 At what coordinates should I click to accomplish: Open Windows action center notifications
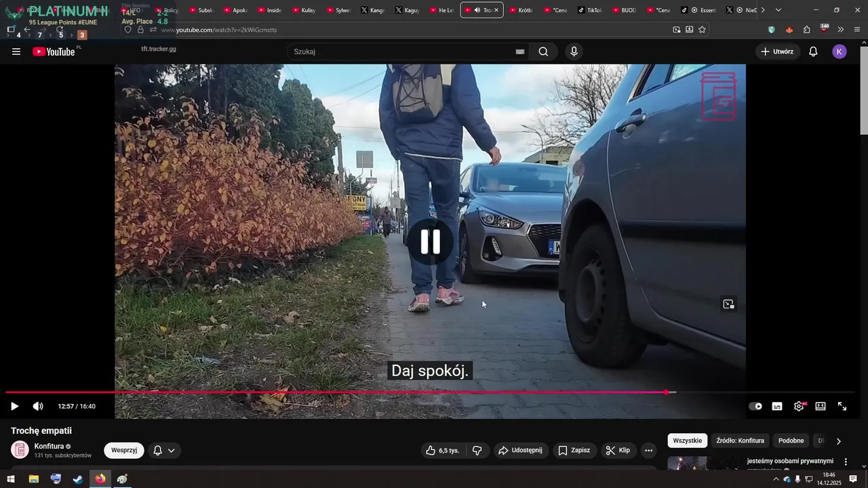853,479
